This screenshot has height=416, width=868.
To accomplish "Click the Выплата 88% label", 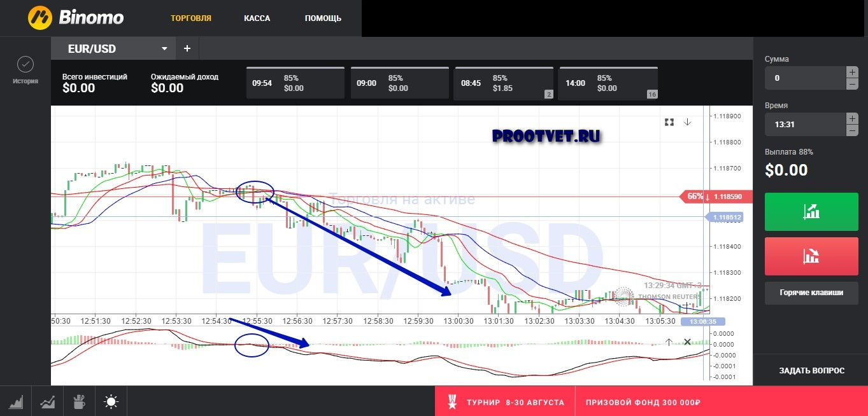I will click(789, 152).
